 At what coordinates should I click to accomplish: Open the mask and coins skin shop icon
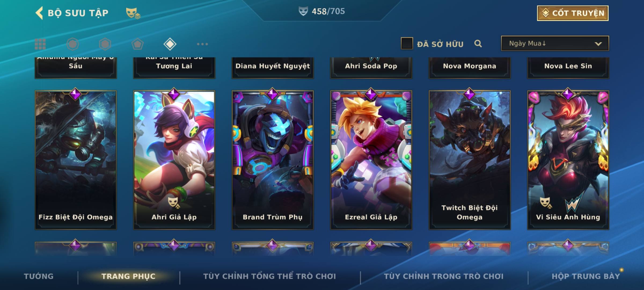(133, 13)
